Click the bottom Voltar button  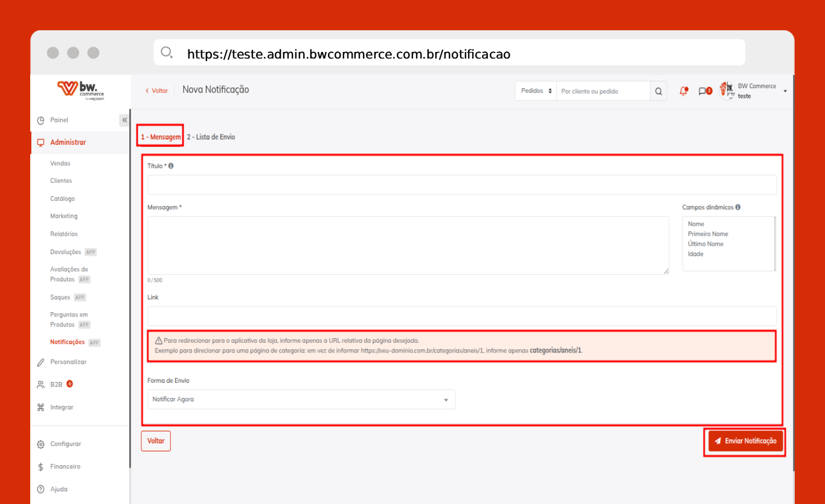[x=156, y=441]
